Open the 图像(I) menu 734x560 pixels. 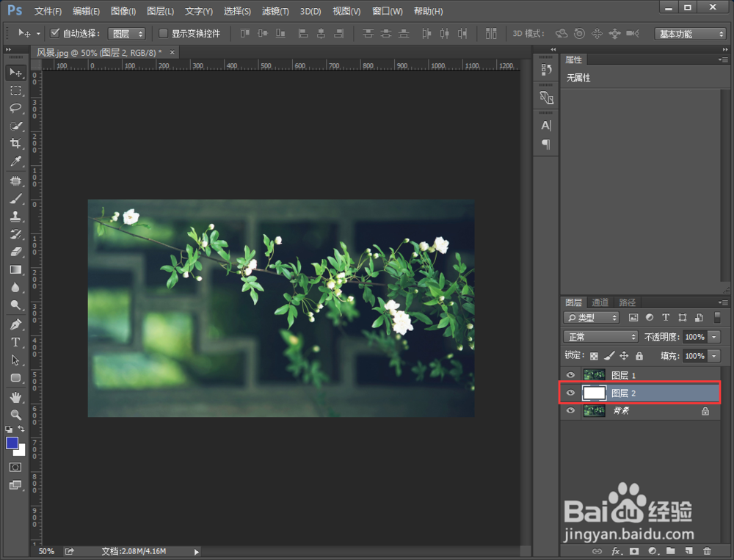[x=123, y=11]
